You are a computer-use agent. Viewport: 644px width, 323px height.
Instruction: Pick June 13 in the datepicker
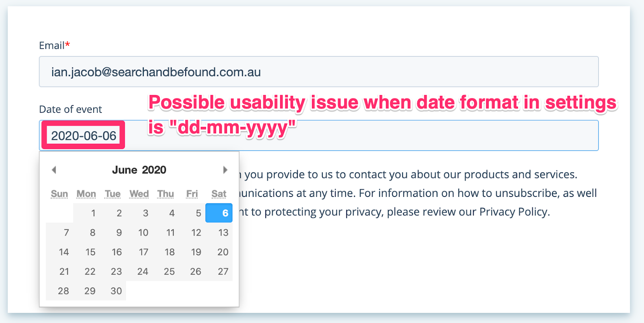tap(223, 233)
